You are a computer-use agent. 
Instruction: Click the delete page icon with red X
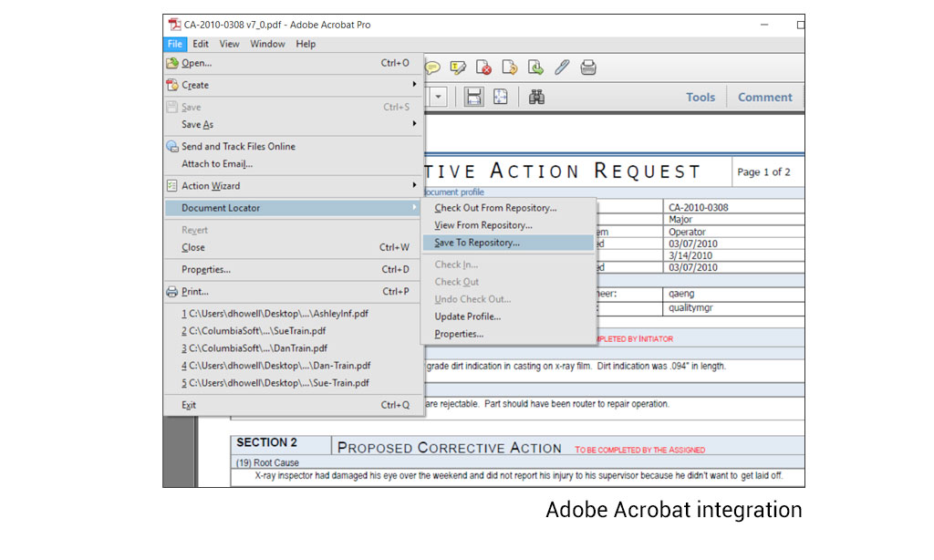483,67
